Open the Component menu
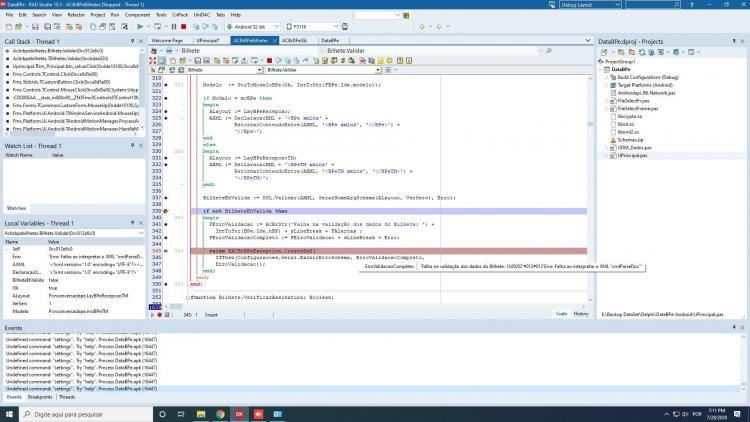Viewport: 750px width, 422px height. click(137, 15)
